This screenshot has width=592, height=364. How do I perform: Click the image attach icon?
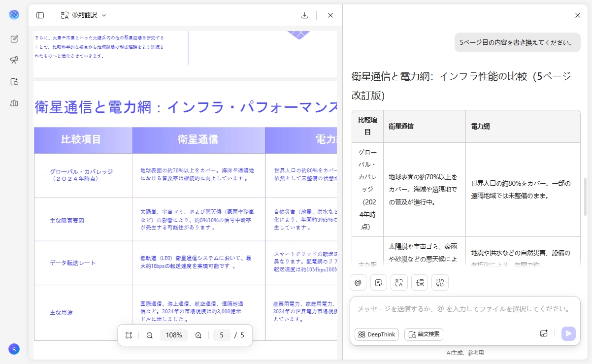[x=544, y=333]
